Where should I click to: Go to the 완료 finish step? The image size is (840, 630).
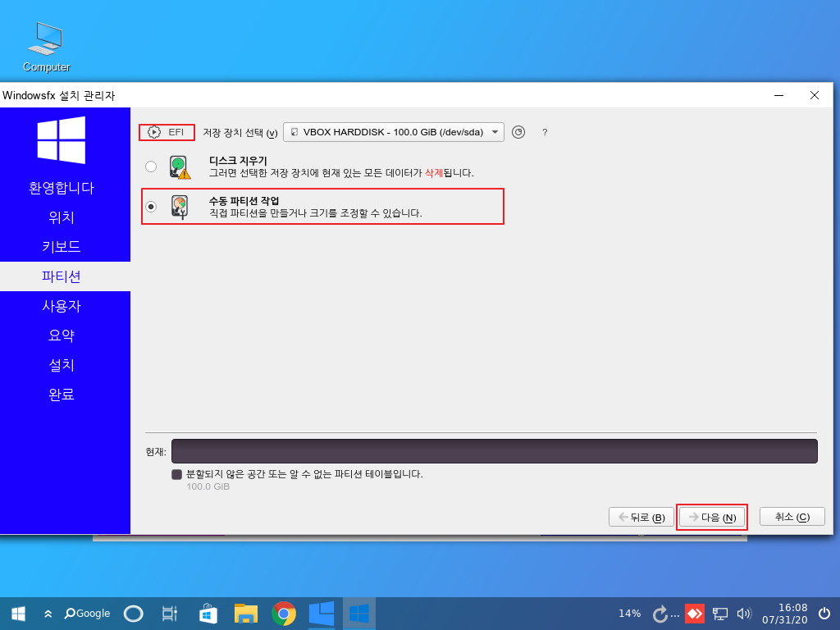point(62,395)
